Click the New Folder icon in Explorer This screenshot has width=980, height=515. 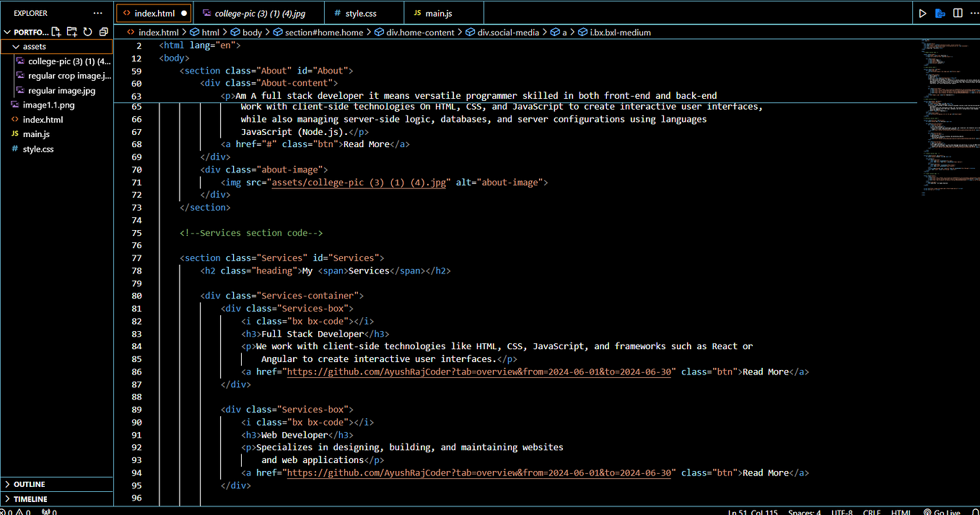pos(71,32)
